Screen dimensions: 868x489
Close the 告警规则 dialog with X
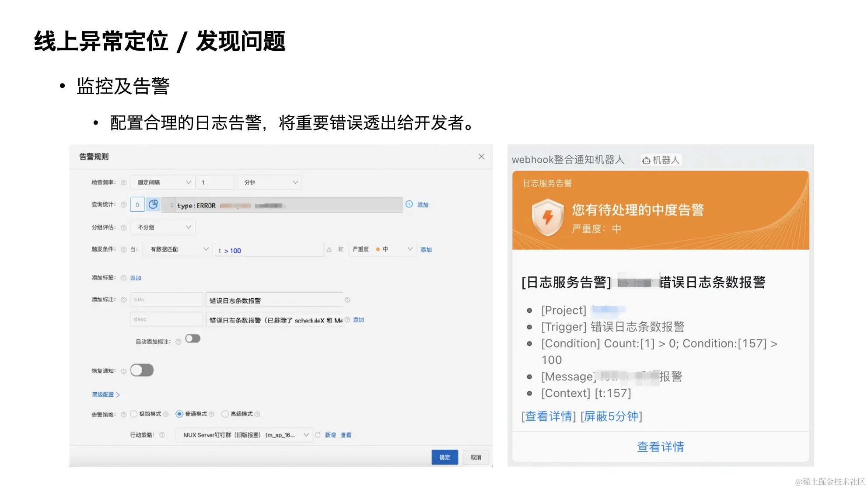point(481,156)
